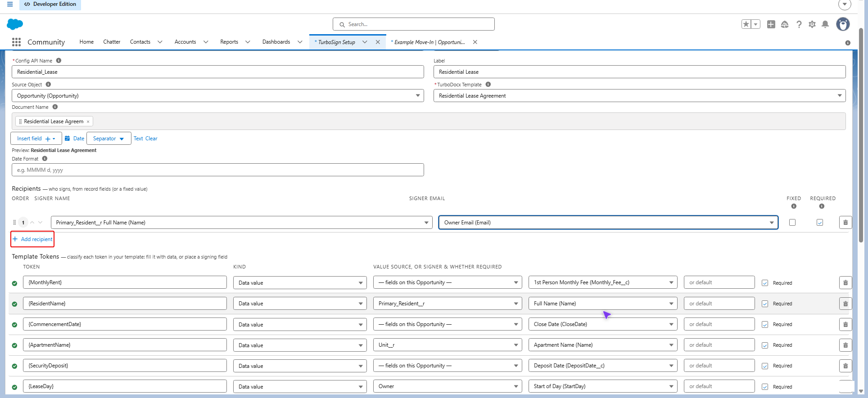Screen dimensions: 868x398
Task: Toggle Required for the {SecurityDeposit} token
Action: [765, 366]
